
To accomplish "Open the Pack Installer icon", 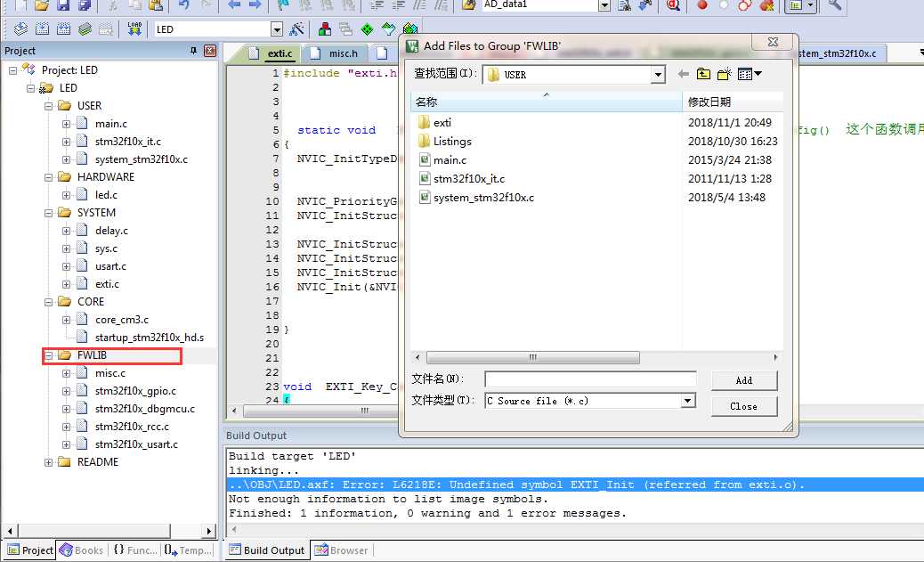I will coord(410,29).
